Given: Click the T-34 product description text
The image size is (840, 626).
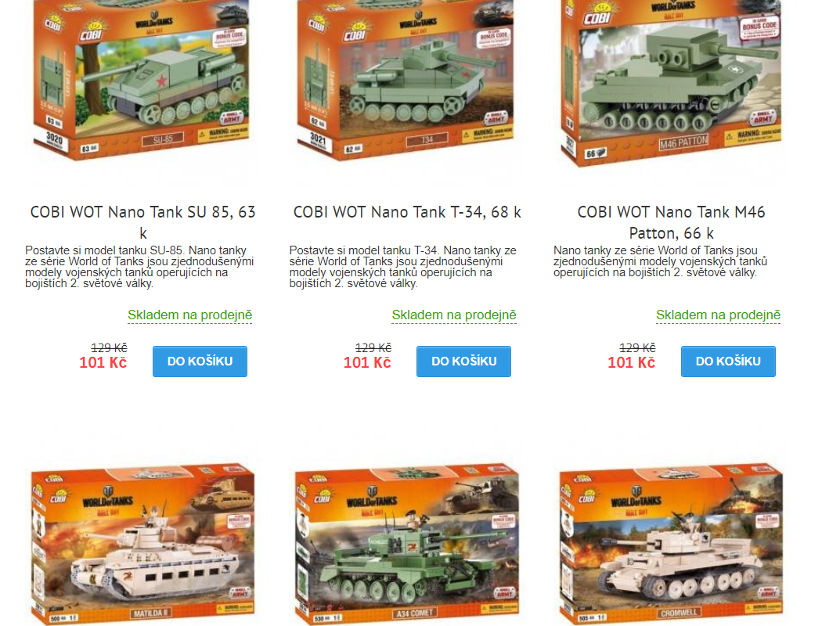Looking at the screenshot, I should [x=403, y=267].
